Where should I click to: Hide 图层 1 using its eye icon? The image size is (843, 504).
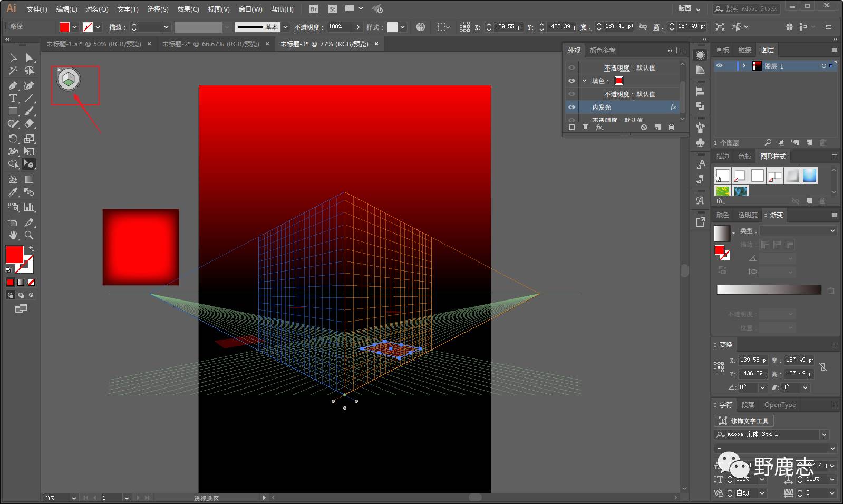(x=719, y=66)
